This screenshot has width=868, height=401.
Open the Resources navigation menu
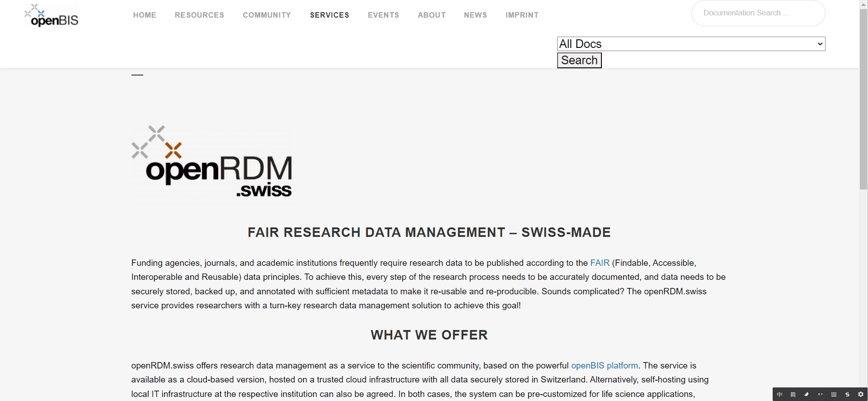pyautogui.click(x=199, y=15)
